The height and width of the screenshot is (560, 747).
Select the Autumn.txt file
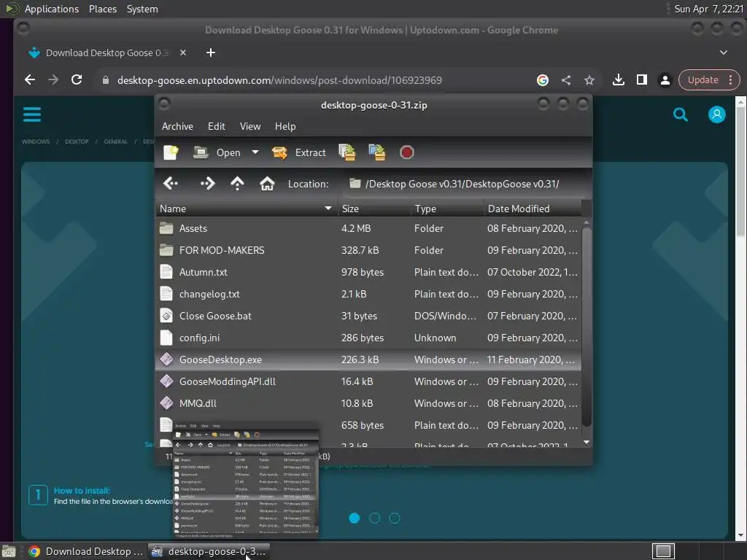point(368,273)
